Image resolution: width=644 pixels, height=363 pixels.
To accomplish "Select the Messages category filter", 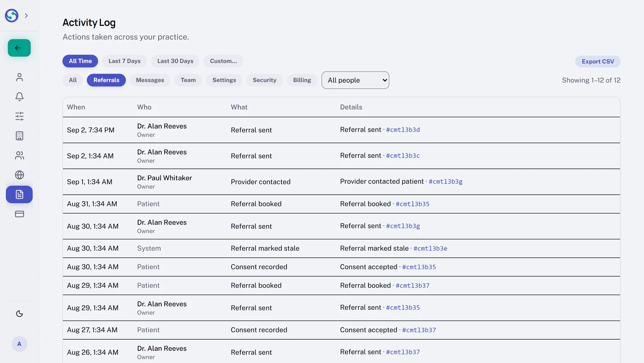I will 150,80.
